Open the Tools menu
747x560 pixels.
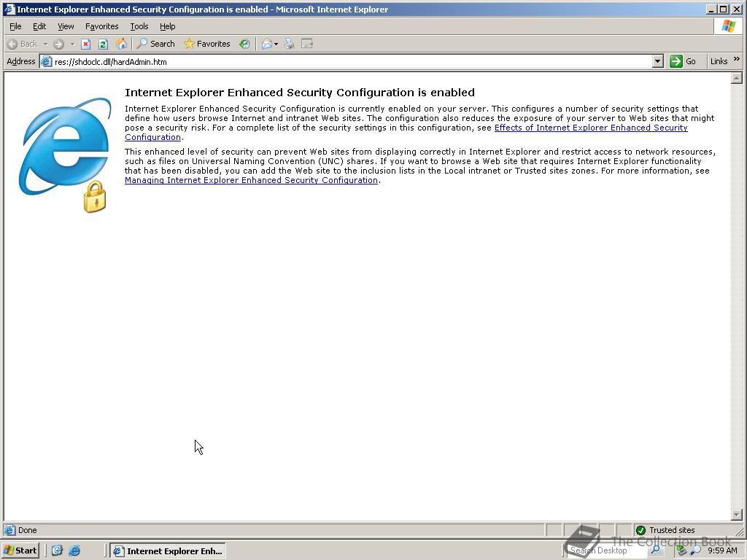[x=139, y=26]
